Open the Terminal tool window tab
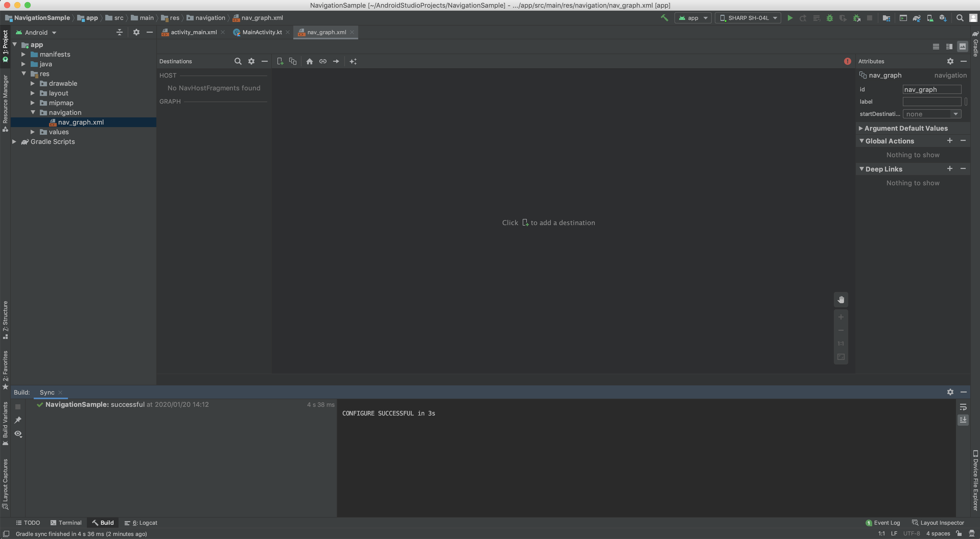Viewport: 980px width, 539px height. (66, 523)
